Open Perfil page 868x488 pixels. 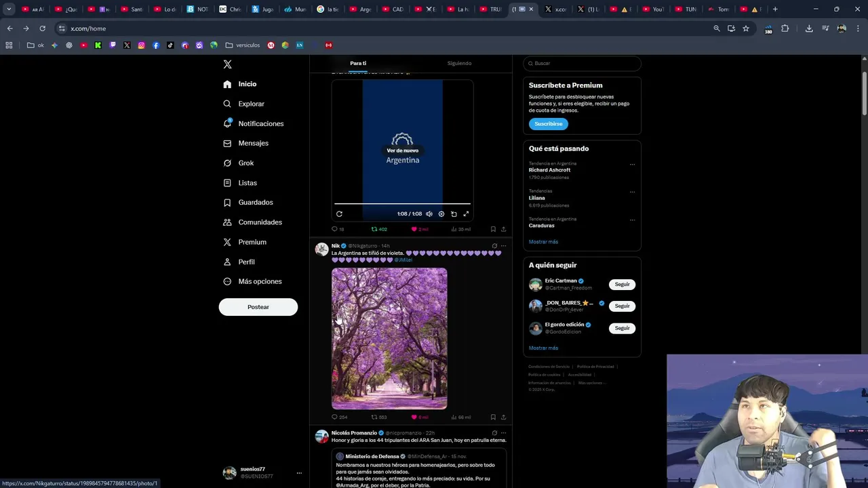(x=239, y=262)
